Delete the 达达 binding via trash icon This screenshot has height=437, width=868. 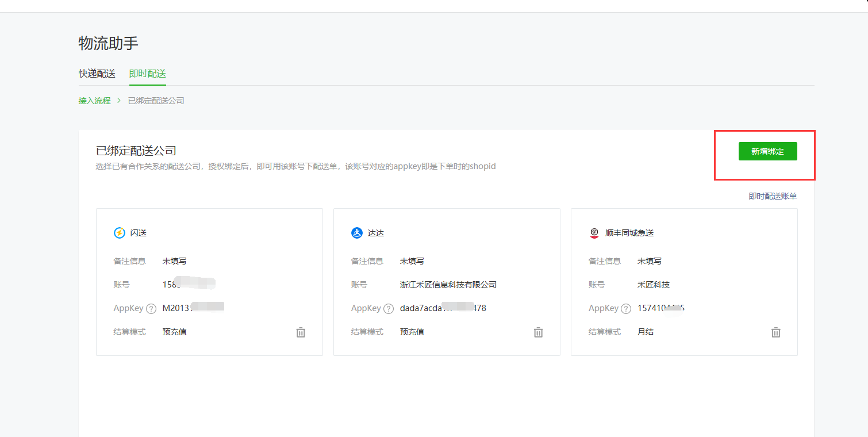coord(538,332)
